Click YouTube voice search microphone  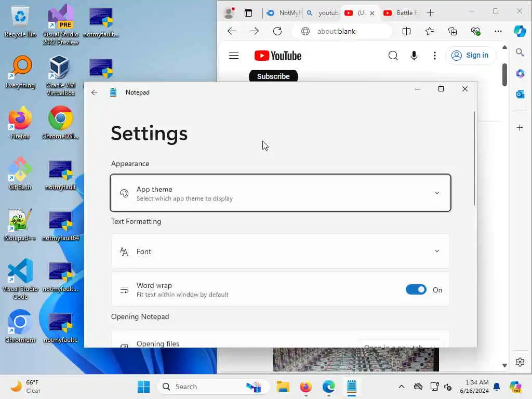pos(414,56)
